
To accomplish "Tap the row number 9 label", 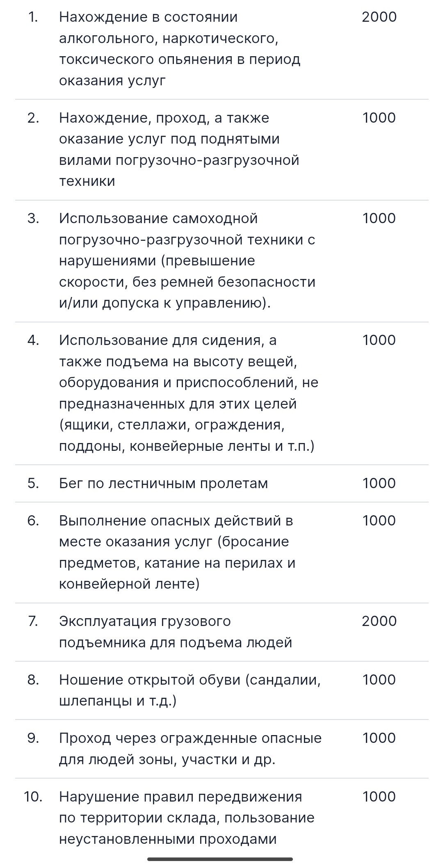I will point(33,738).
